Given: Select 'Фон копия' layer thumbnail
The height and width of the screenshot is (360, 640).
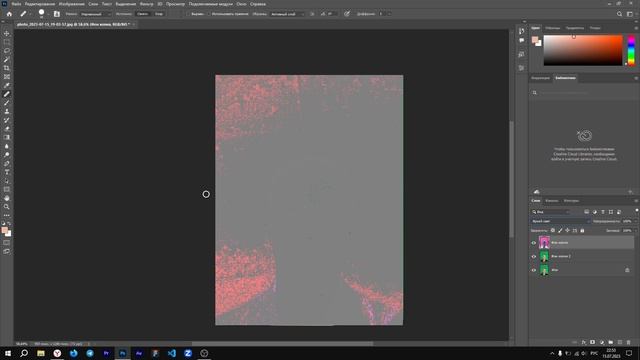Looking at the screenshot, I should click(544, 243).
